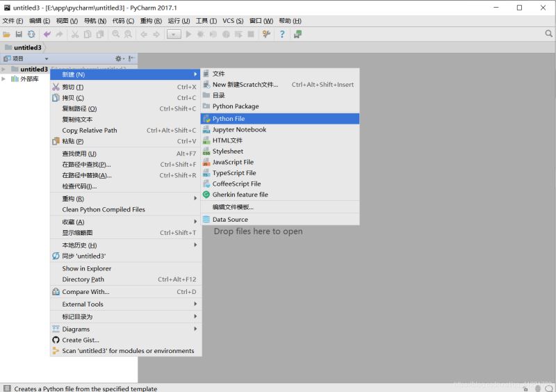The width and height of the screenshot is (556, 392).
Task: Click the hide project panel icon
Action: 131,58
